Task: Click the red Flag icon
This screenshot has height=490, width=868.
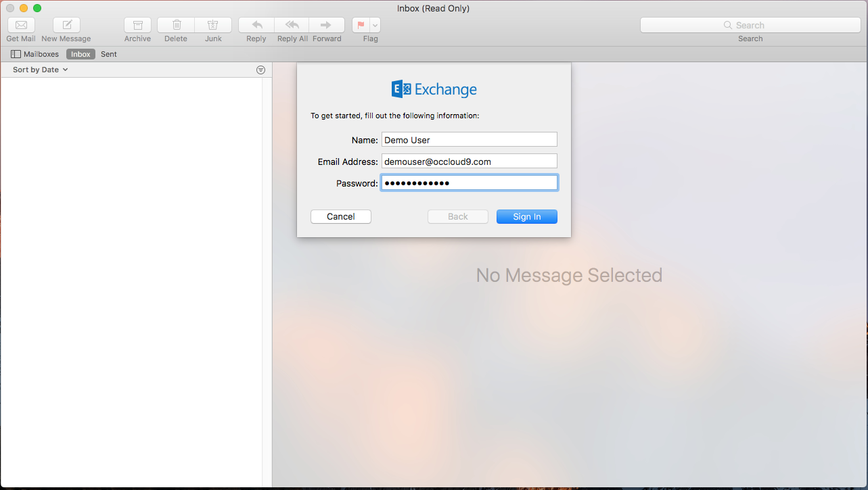Action: 361,25
